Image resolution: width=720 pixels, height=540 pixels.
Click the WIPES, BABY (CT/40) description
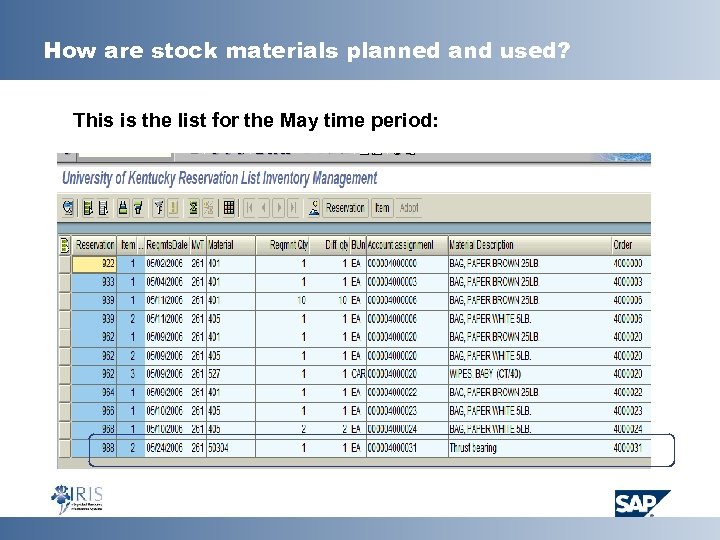coord(485,374)
